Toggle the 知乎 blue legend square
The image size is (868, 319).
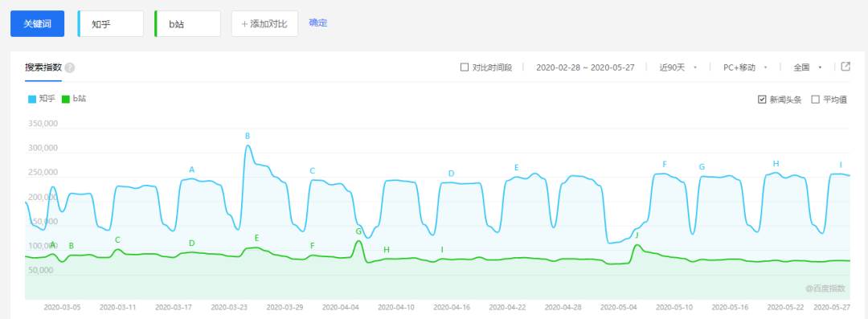(x=32, y=99)
